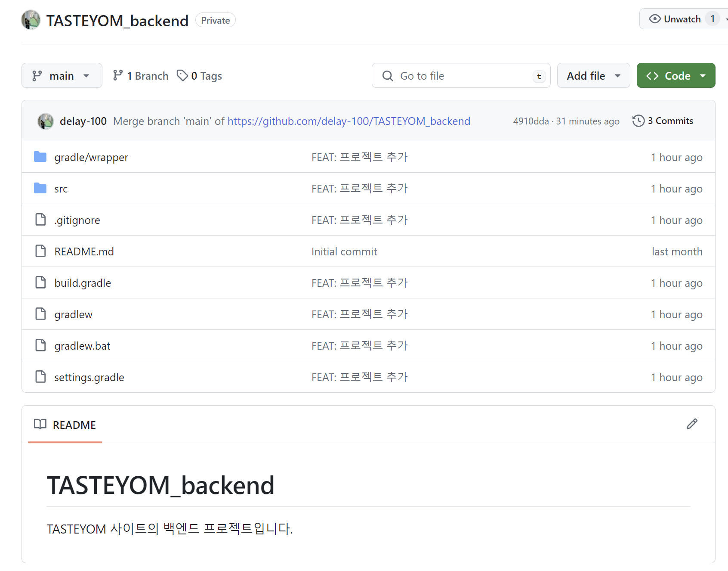Click the TASTEYOM_backend repository title

tap(117, 21)
